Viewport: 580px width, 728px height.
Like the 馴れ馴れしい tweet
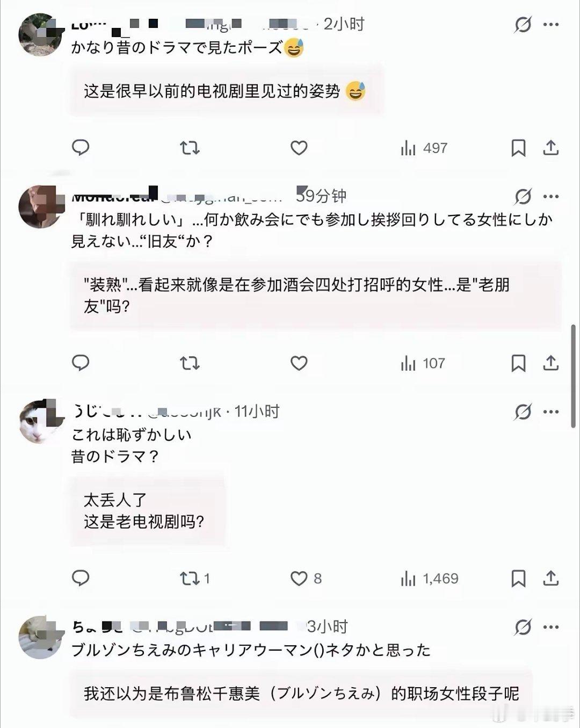pos(299,364)
